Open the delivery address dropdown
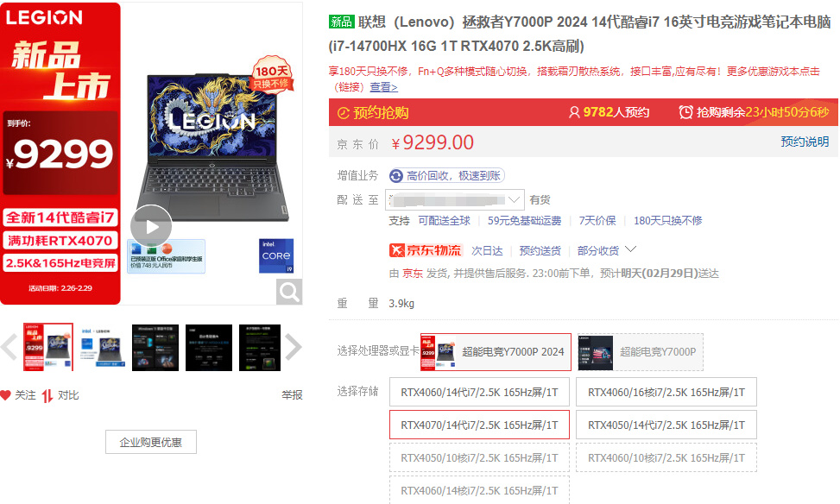 tap(454, 199)
